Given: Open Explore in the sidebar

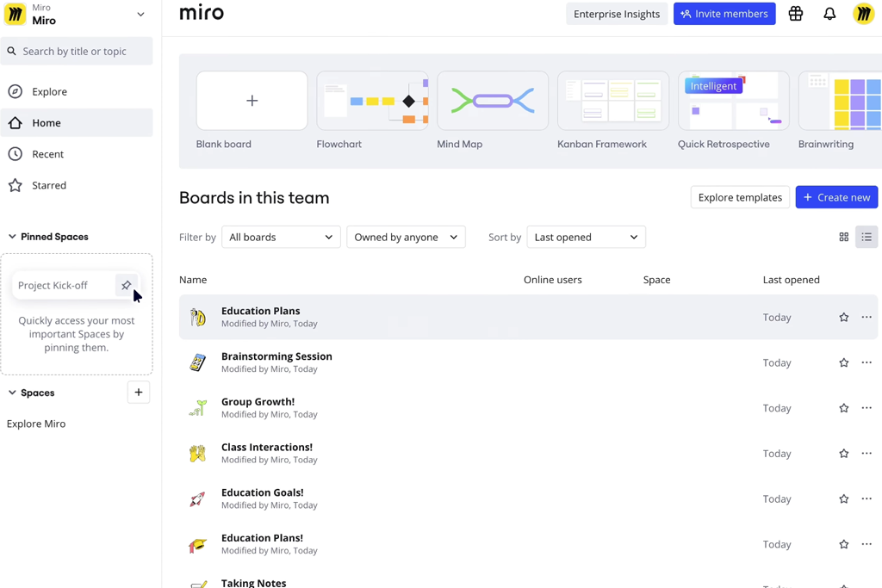Looking at the screenshot, I should point(77,91).
